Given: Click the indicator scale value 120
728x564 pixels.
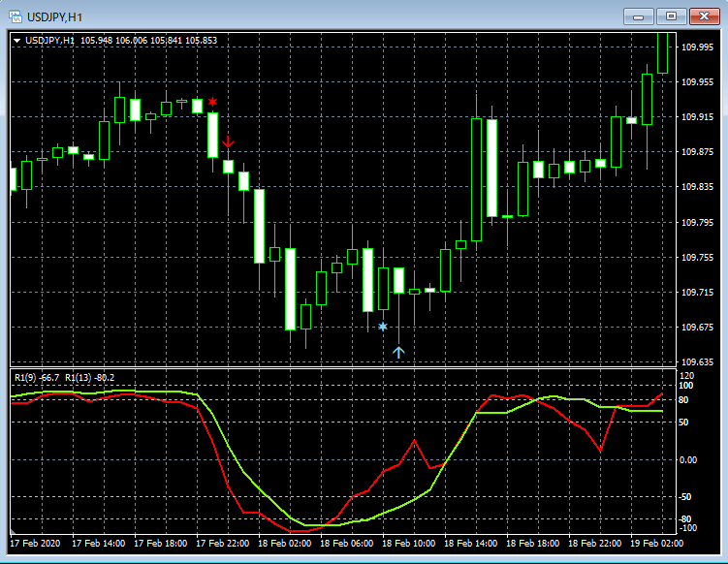Looking at the screenshot, I should (x=686, y=376).
